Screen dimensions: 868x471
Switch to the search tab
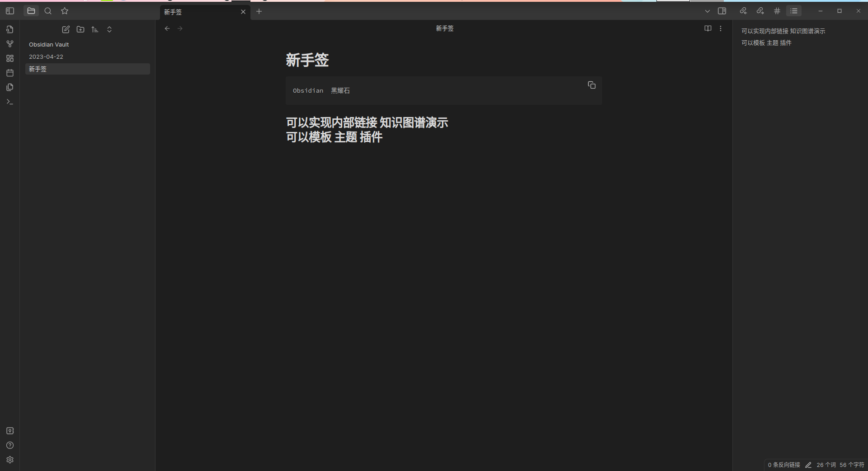click(48, 11)
